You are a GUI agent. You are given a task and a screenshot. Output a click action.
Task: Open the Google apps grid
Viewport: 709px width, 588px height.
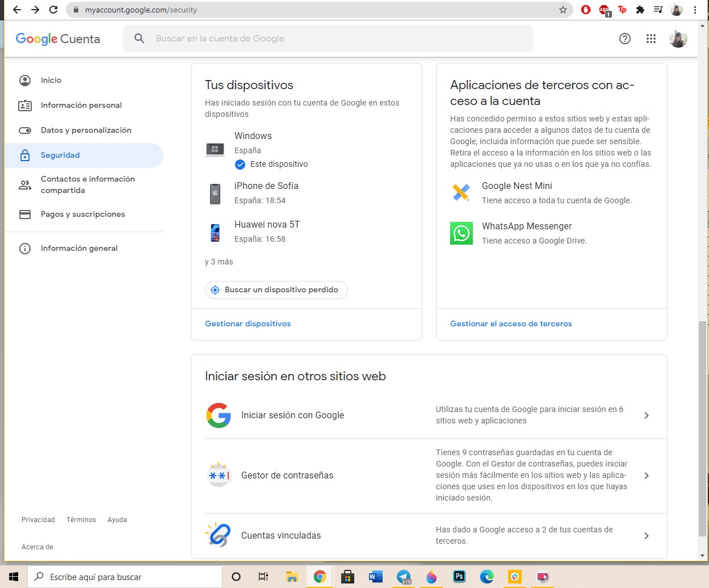[651, 39]
